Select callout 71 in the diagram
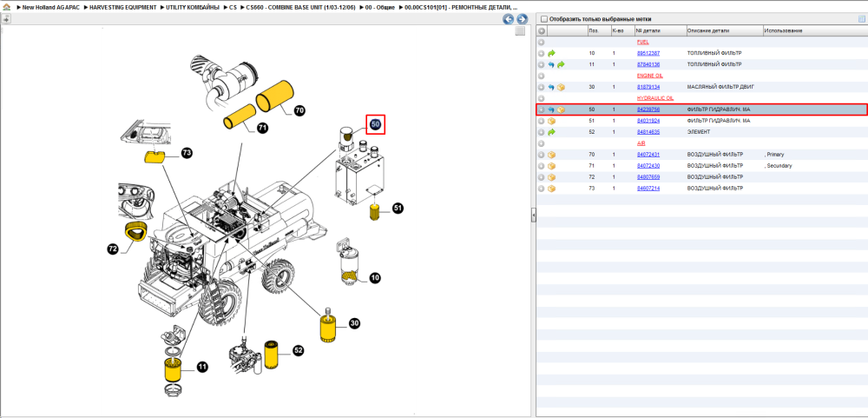The width and height of the screenshot is (868, 418). click(x=262, y=128)
